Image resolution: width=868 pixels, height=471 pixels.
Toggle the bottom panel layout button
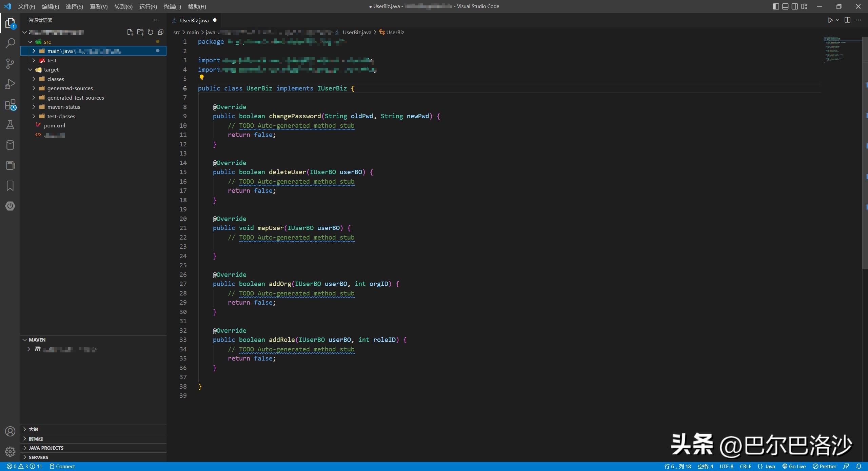coord(785,6)
